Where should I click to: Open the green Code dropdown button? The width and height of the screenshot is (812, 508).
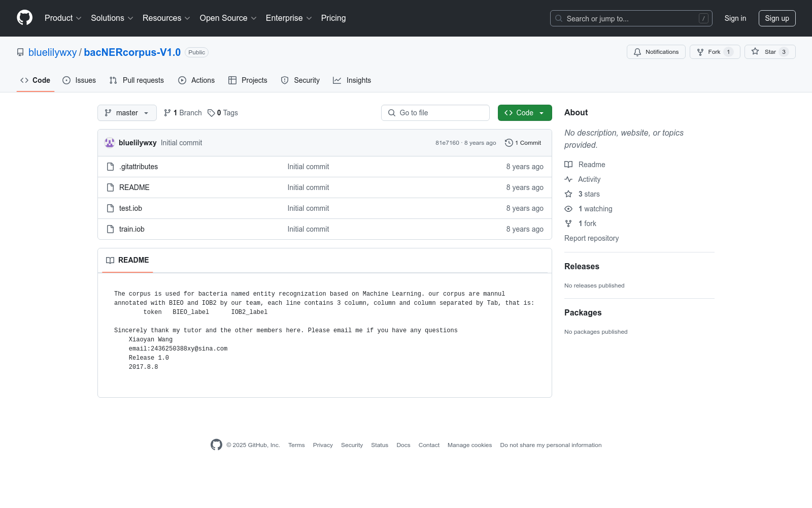tap(525, 113)
